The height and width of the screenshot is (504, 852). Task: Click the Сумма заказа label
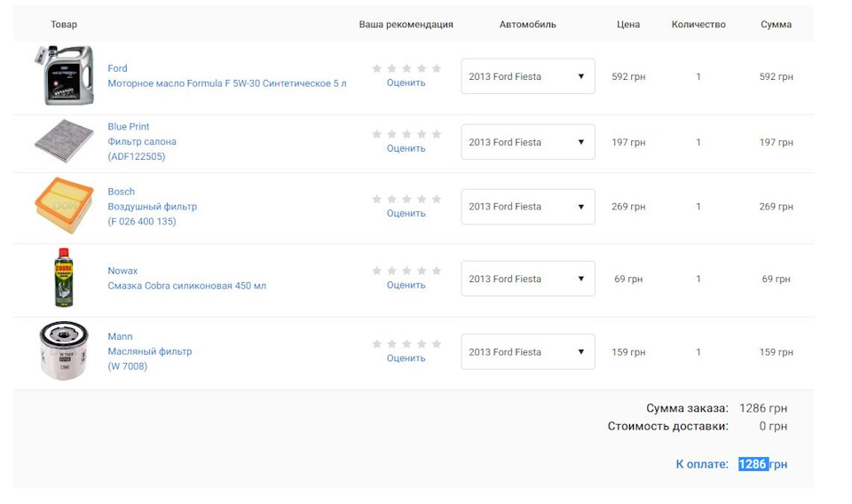coord(687,408)
